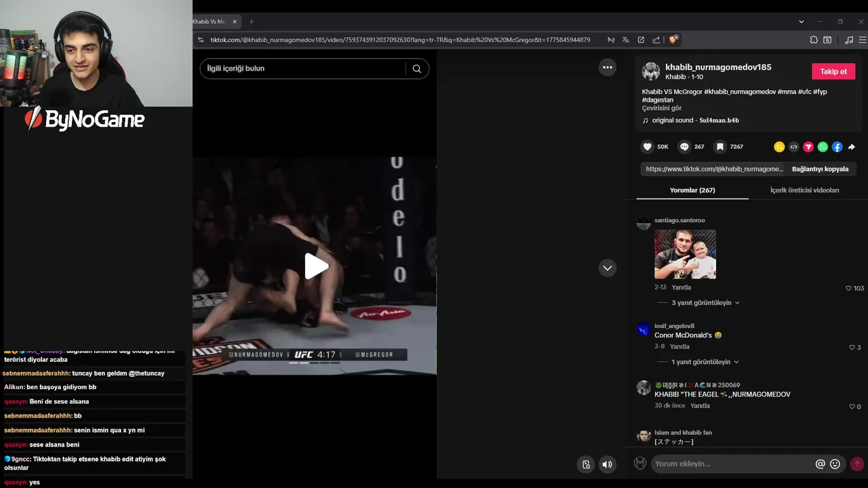Share to WhatsApp

pos(823,146)
